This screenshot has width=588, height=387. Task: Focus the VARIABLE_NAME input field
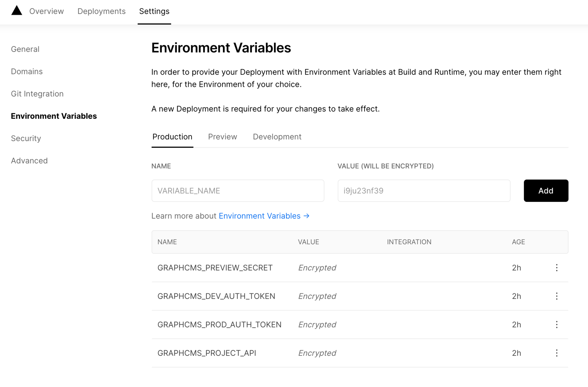[238, 191]
